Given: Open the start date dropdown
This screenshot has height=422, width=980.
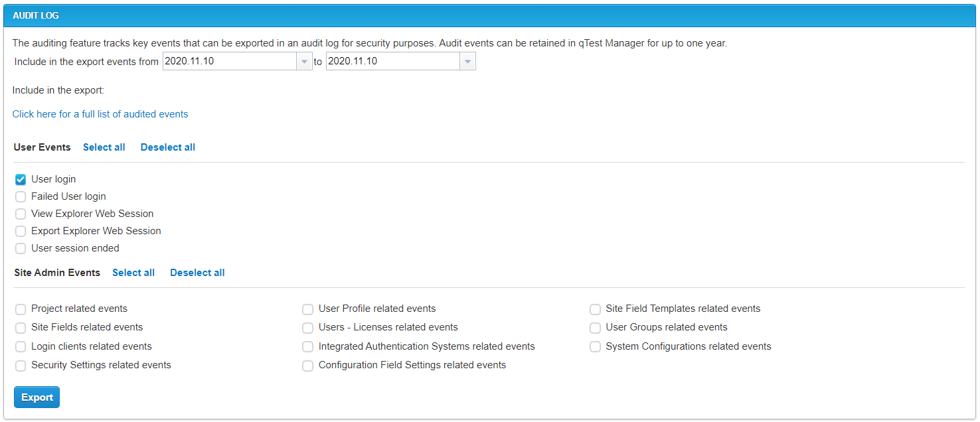Looking at the screenshot, I should pyautogui.click(x=304, y=61).
